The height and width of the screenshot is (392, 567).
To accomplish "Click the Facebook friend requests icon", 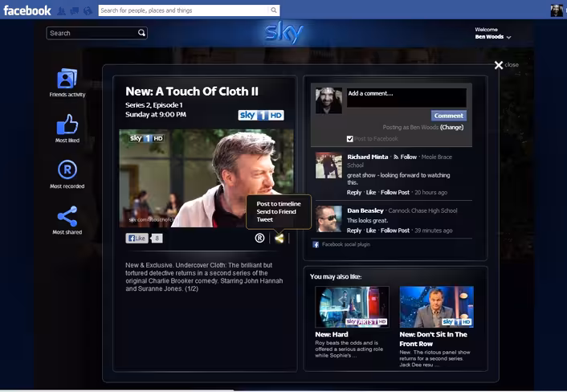I will point(62,11).
